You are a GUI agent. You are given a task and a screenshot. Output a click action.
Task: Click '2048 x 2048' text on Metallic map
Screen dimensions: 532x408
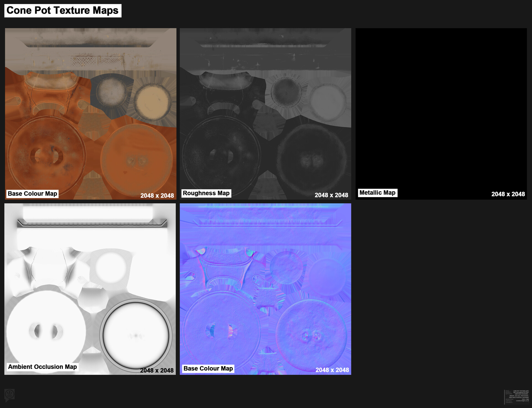(x=508, y=194)
